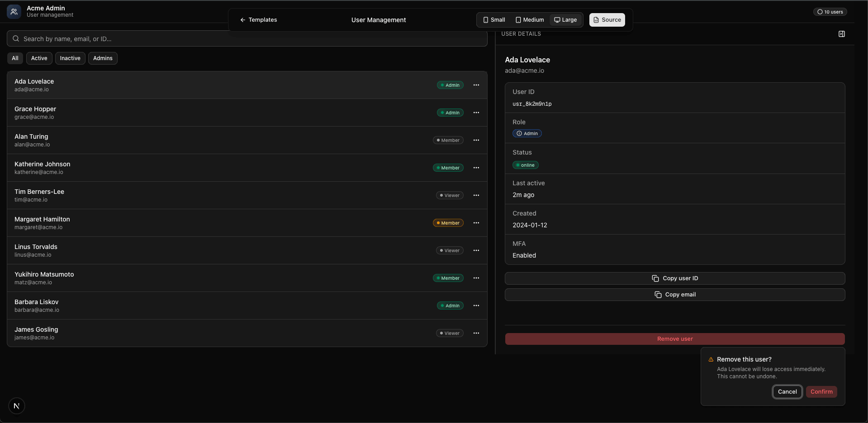Screen dimensions: 868x423
Task: Click the copy icon beside Copy email
Action: [x=658, y=295]
